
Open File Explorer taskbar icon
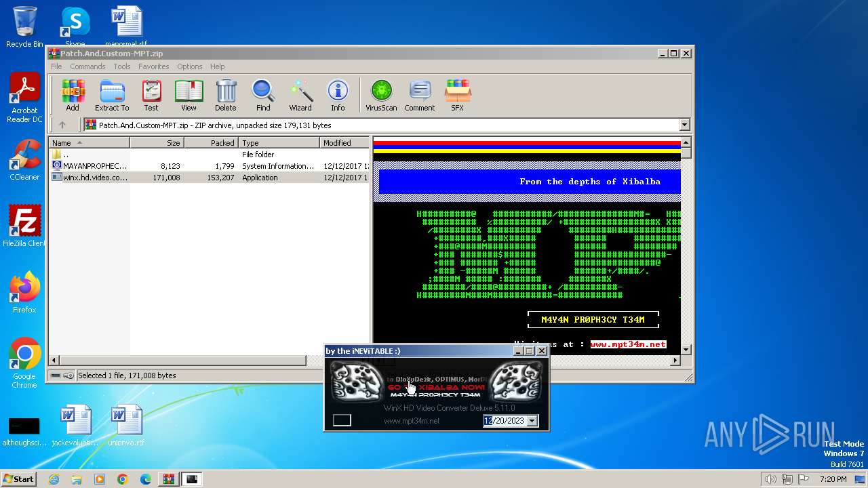pos(77,479)
